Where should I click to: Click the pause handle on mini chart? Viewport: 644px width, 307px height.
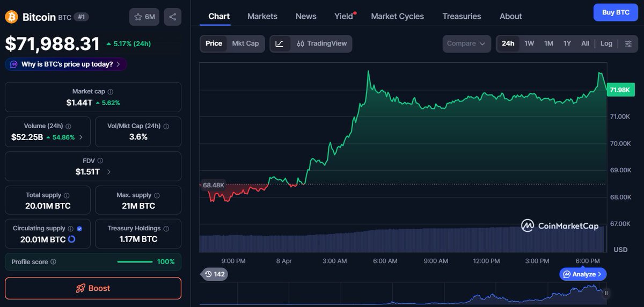click(606, 293)
